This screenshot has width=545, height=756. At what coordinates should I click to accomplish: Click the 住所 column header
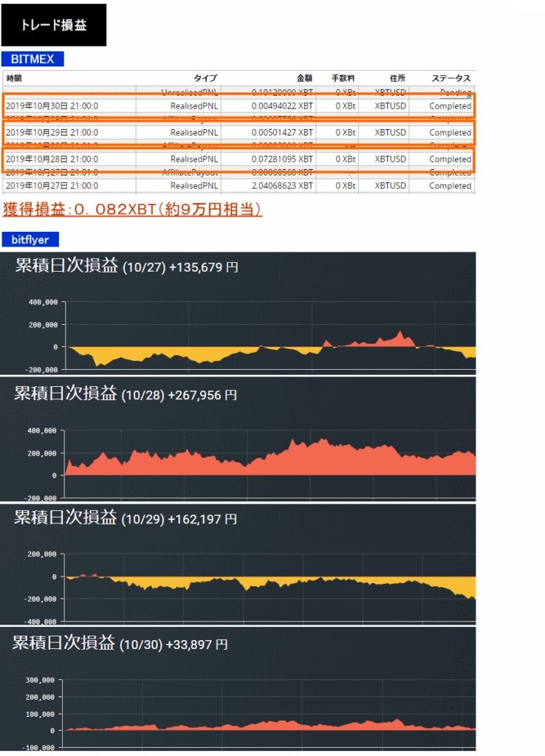(x=397, y=78)
